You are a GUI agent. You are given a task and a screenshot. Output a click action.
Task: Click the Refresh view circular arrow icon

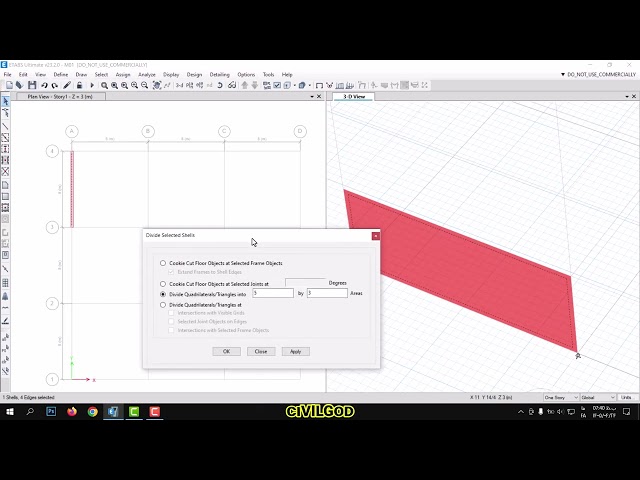220,85
